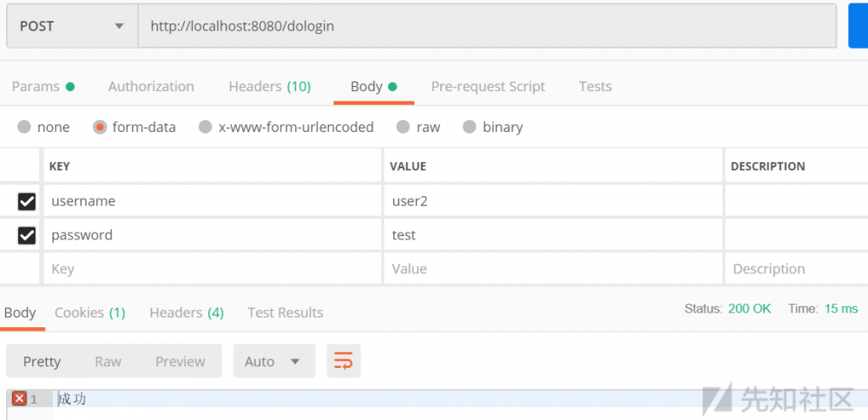Open the Headers (10) request tab
Image resolution: width=868 pixels, height=420 pixels.
(269, 86)
